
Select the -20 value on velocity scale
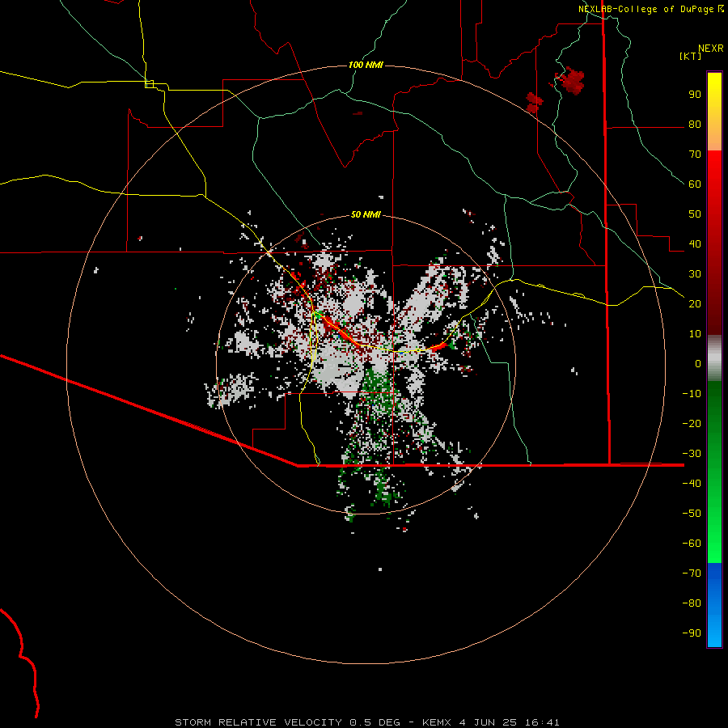click(x=692, y=423)
